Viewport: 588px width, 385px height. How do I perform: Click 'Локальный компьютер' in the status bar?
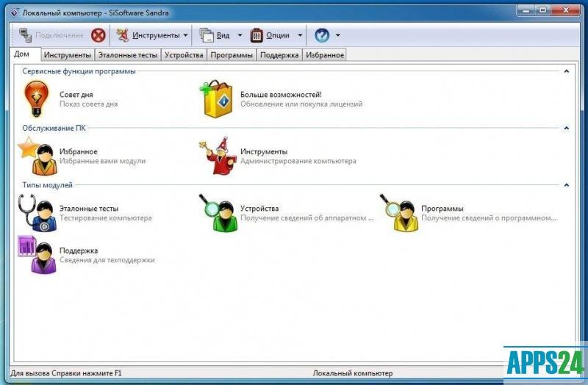[x=353, y=373]
